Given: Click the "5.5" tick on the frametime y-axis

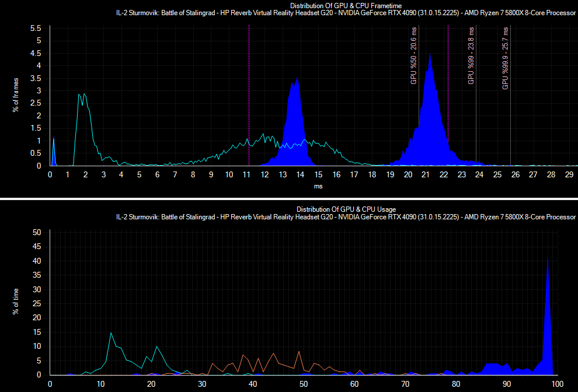Looking at the screenshot, I should click(x=34, y=28).
